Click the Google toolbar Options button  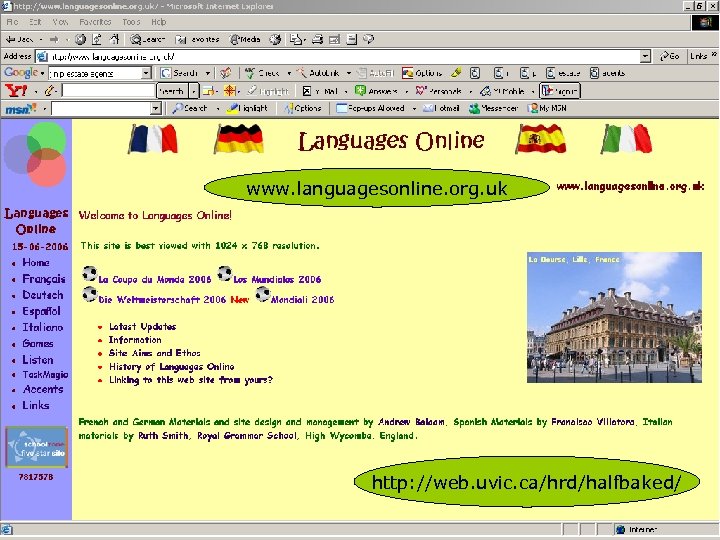[x=422, y=73]
